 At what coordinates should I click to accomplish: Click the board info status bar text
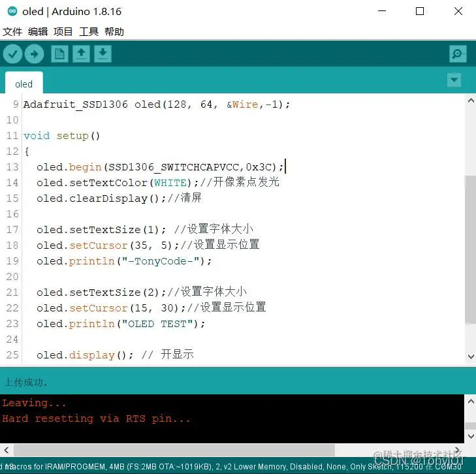point(230,466)
